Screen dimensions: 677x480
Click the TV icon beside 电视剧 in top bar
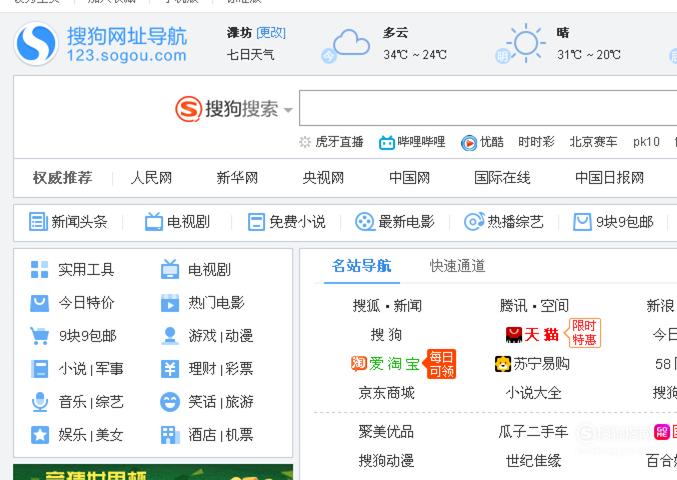154,222
